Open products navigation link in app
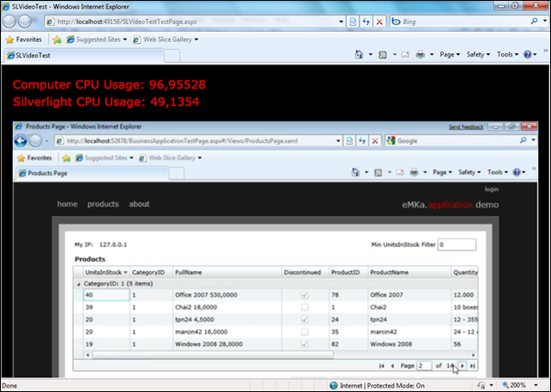551x392 pixels. coord(103,204)
